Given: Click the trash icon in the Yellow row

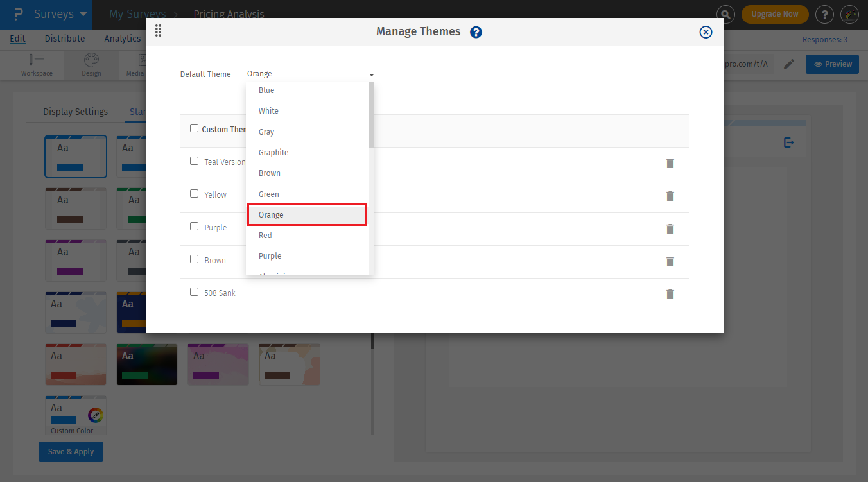Looking at the screenshot, I should point(670,196).
